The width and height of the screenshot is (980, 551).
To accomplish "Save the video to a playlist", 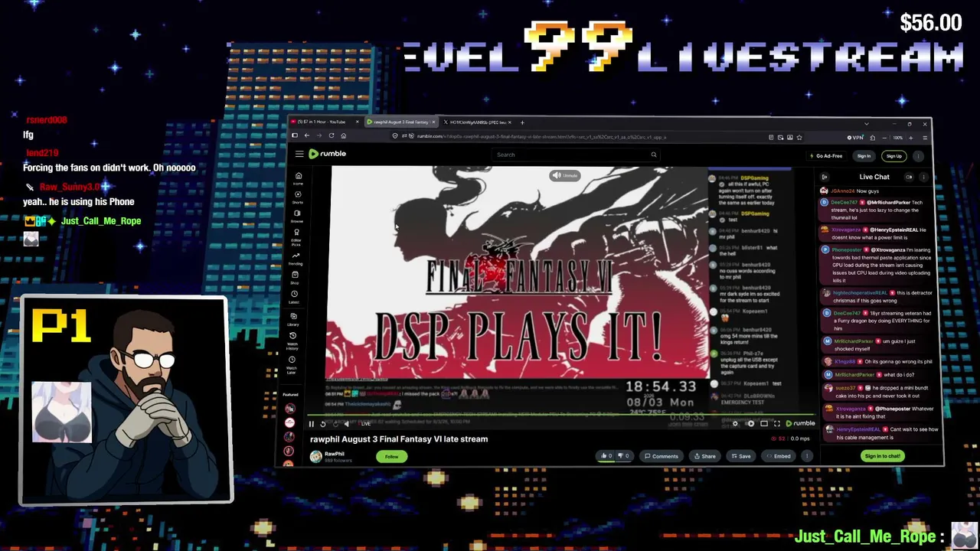I will pyautogui.click(x=741, y=456).
